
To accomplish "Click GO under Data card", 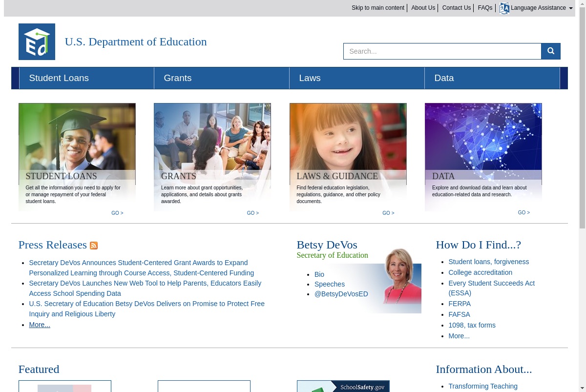I will tap(523, 212).
